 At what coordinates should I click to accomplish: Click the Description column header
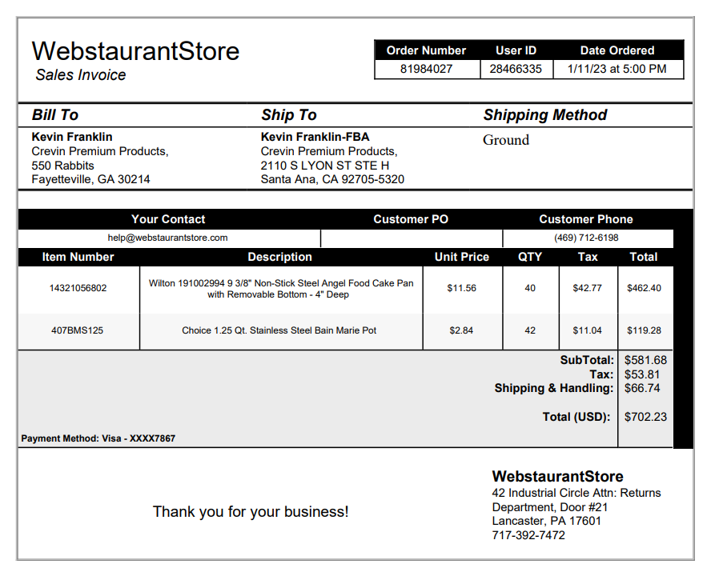click(279, 257)
